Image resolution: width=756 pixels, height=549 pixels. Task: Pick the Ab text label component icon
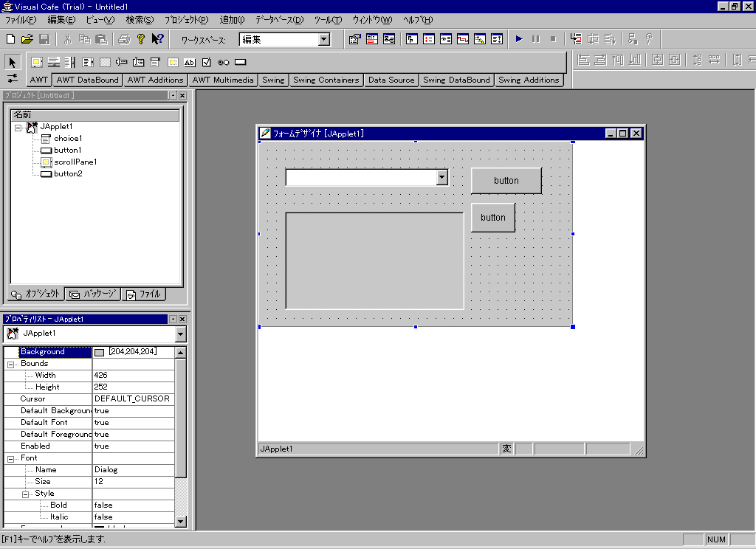tap(190, 62)
